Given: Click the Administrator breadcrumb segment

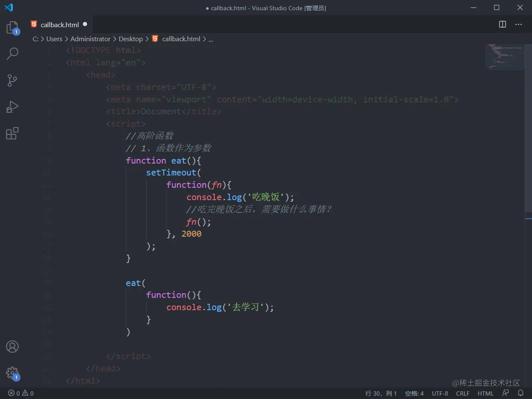Looking at the screenshot, I should point(90,39).
